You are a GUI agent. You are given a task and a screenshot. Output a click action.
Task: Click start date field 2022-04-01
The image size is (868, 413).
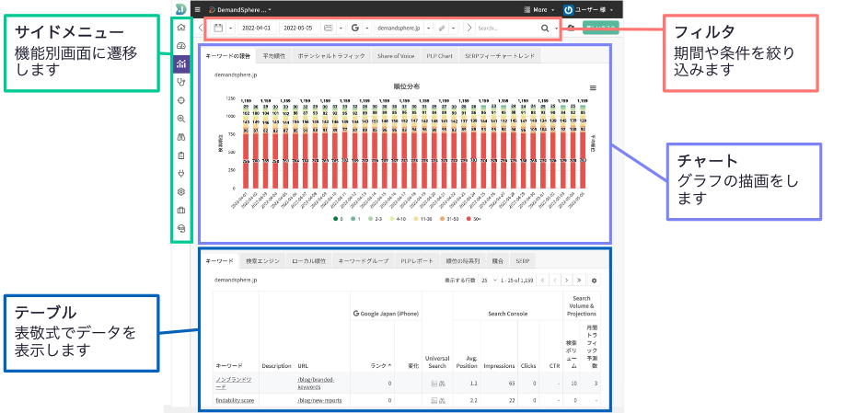click(256, 28)
